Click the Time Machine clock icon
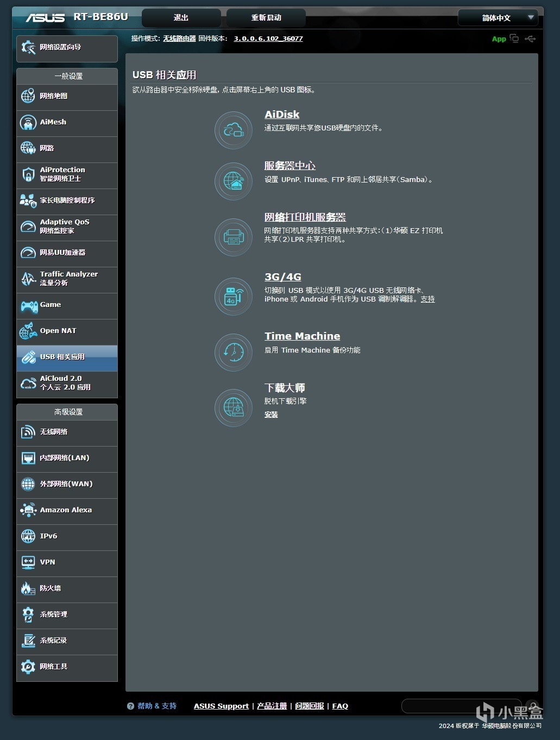560x740 pixels. [234, 352]
